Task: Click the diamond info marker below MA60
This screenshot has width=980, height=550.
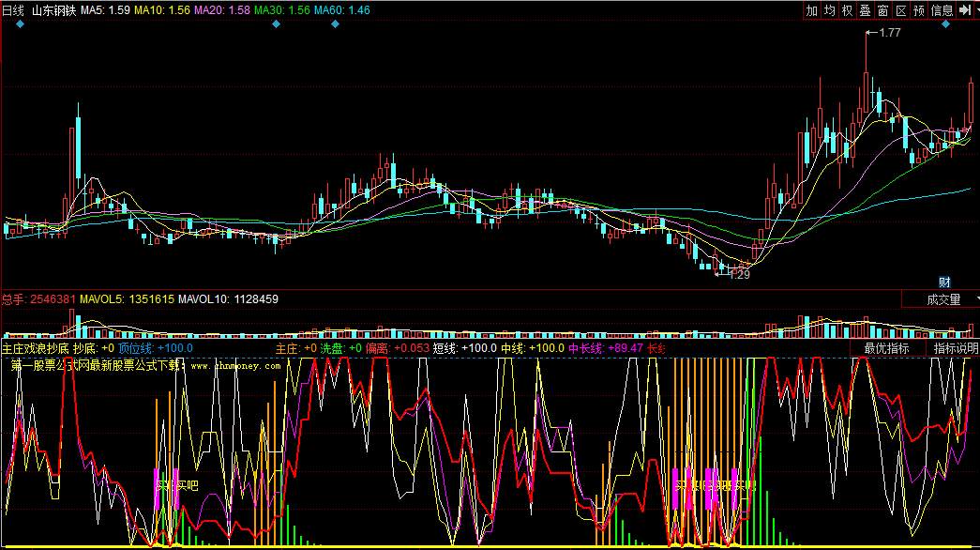Action: [x=335, y=24]
